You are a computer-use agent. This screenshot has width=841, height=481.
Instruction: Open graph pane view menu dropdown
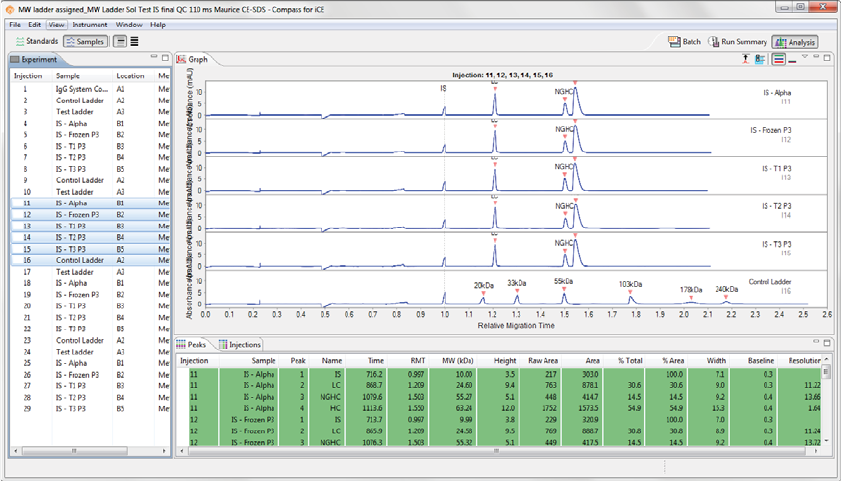804,58
